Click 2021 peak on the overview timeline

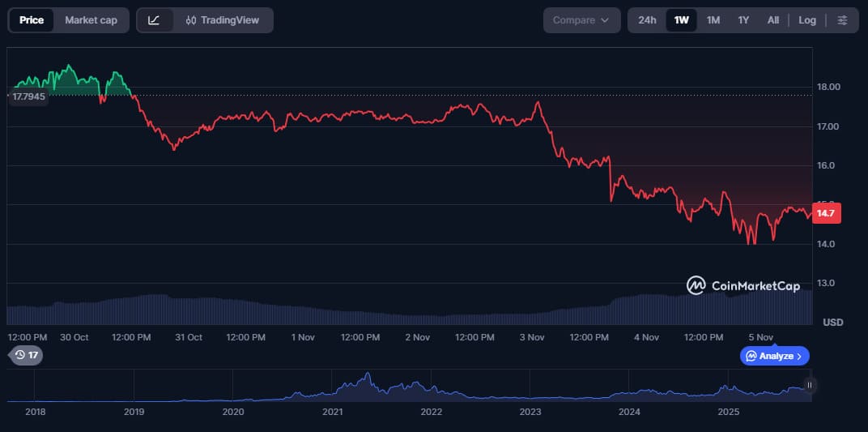click(x=367, y=377)
